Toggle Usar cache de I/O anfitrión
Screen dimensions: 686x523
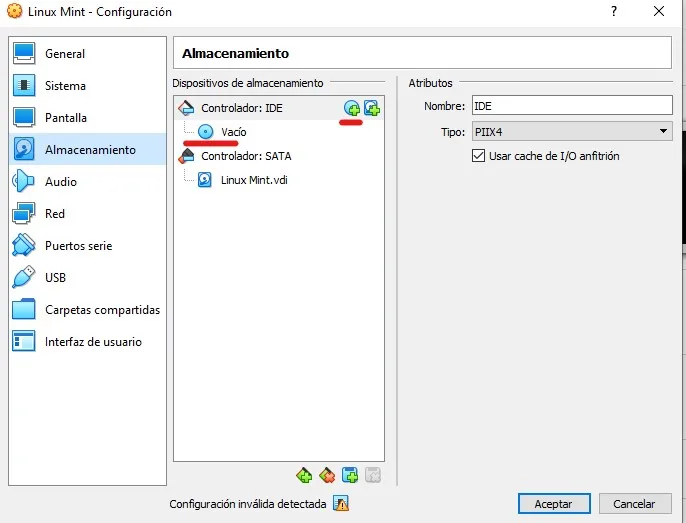pos(478,156)
